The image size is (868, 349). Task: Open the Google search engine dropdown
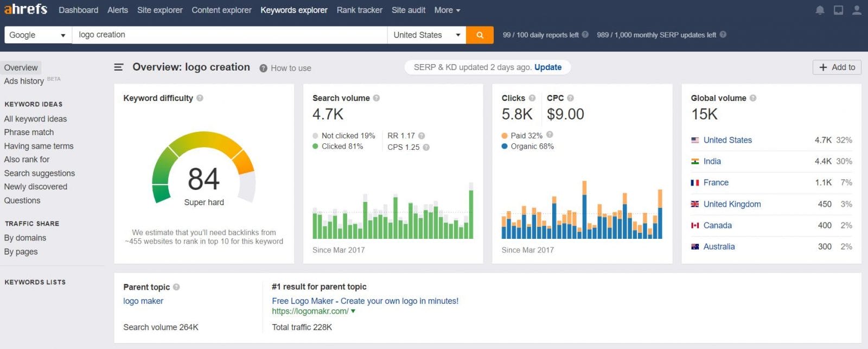pyautogui.click(x=38, y=35)
